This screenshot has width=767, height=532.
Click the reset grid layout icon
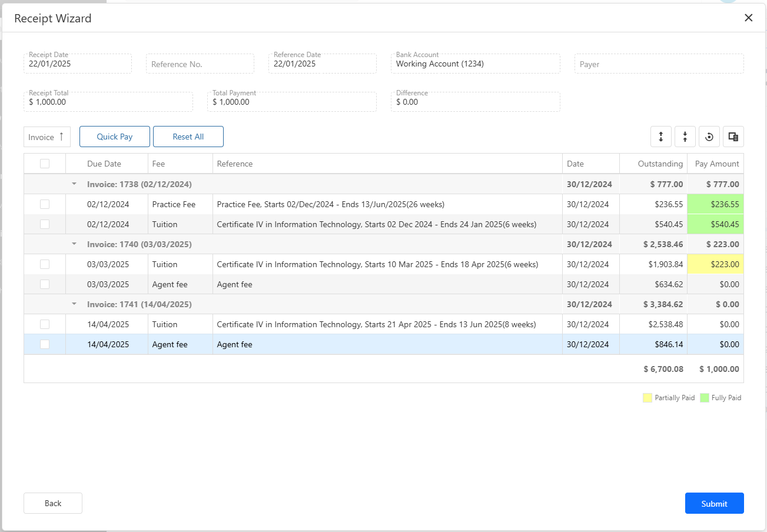tap(709, 137)
